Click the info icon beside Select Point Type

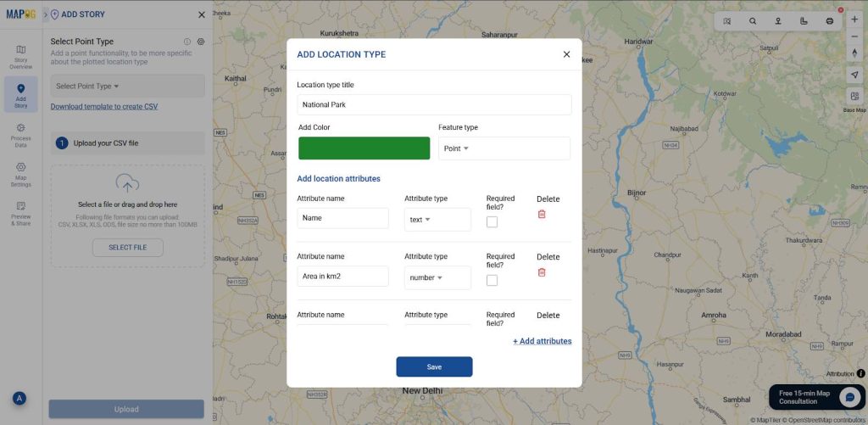click(x=187, y=42)
